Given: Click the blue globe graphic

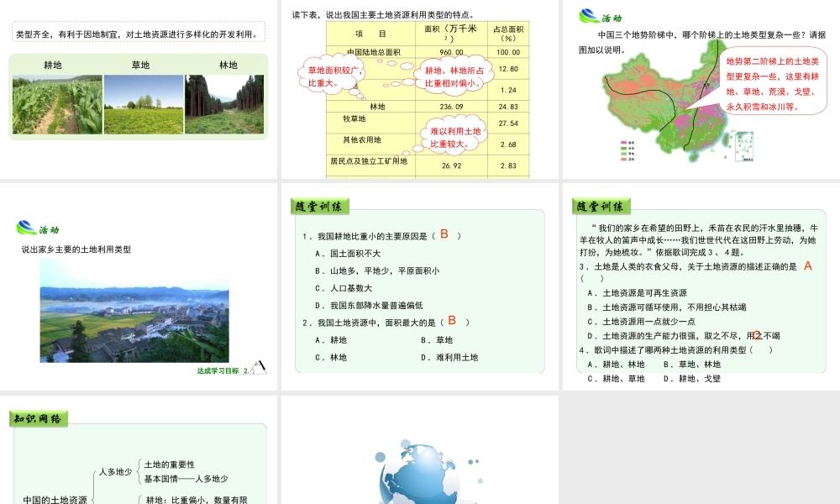Looking at the screenshot, I should point(421,472).
